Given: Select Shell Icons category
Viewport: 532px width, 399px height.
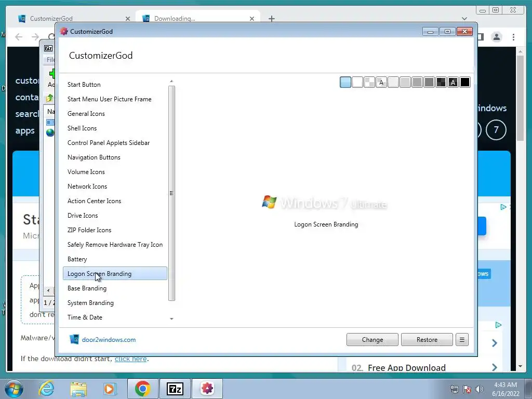Looking at the screenshot, I should [x=115, y=128].
